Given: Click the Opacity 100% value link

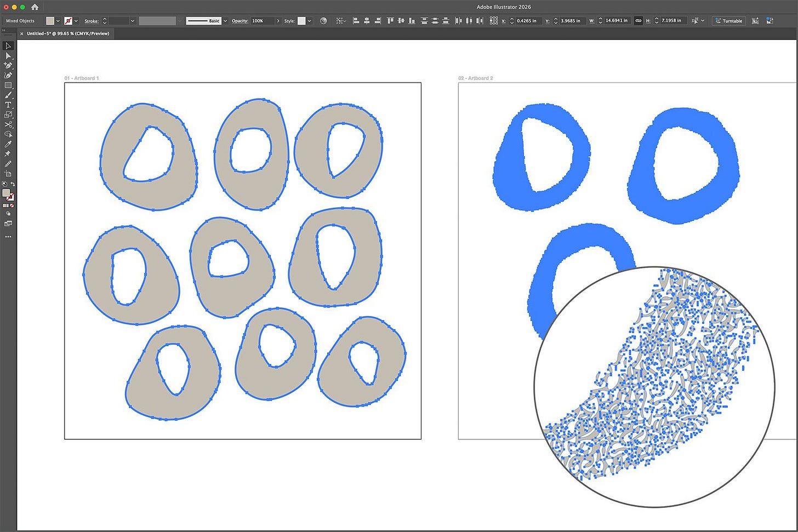Looking at the screenshot, I should click(258, 21).
